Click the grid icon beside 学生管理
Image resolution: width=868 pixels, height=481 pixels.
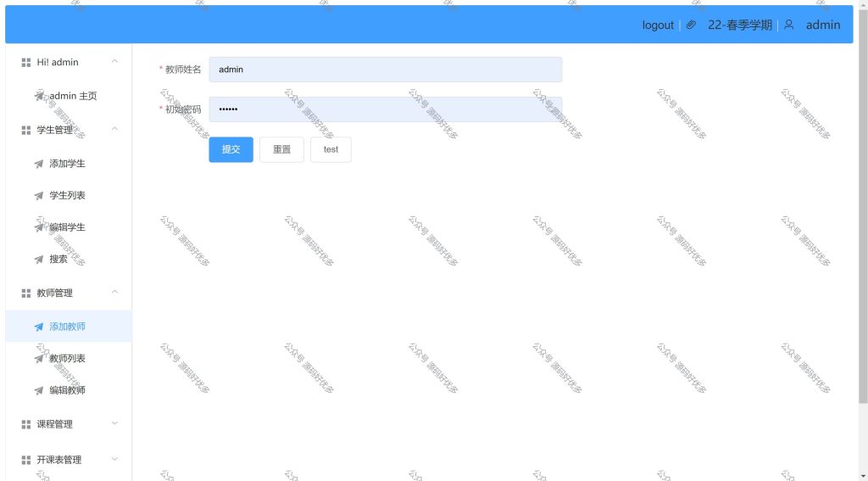pos(26,131)
